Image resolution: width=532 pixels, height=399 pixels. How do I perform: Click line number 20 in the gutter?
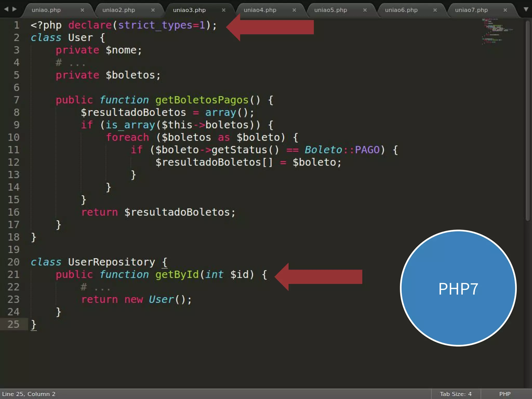coord(14,262)
